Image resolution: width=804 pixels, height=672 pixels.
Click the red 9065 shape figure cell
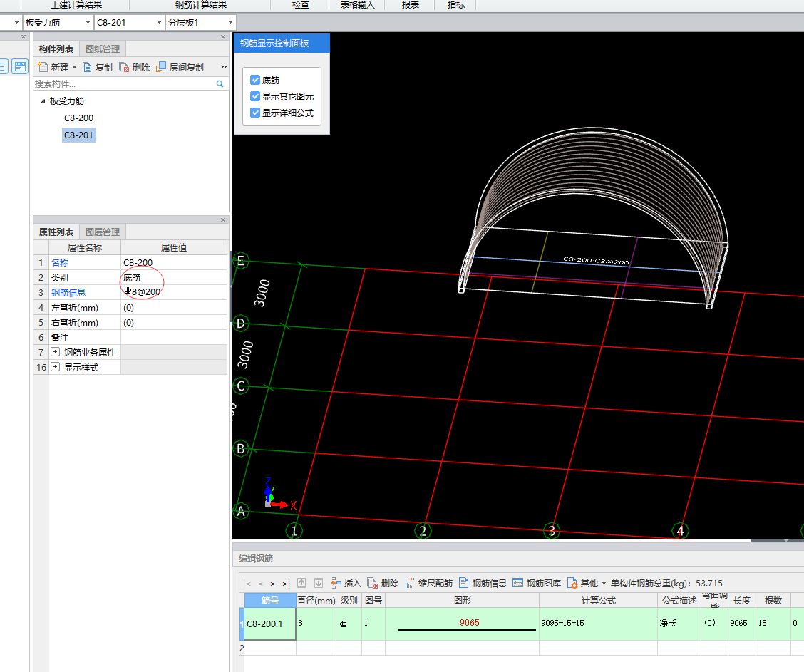pos(462,624)
